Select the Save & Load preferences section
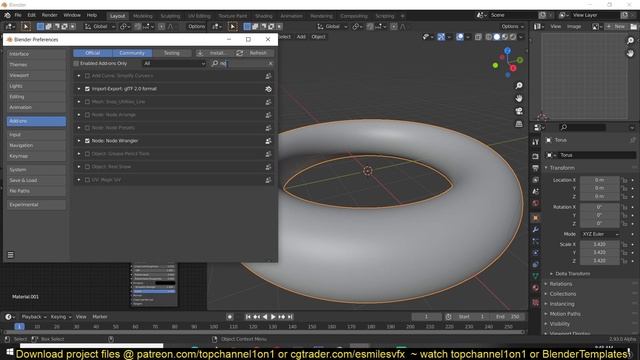Screen dimensions: 640x360 (x=36, y=180)
